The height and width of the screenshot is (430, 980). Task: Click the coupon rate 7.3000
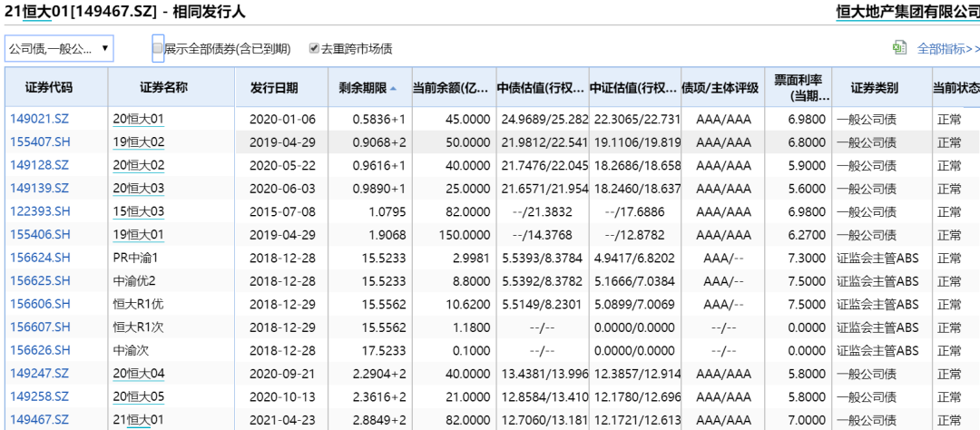[807, 259]
